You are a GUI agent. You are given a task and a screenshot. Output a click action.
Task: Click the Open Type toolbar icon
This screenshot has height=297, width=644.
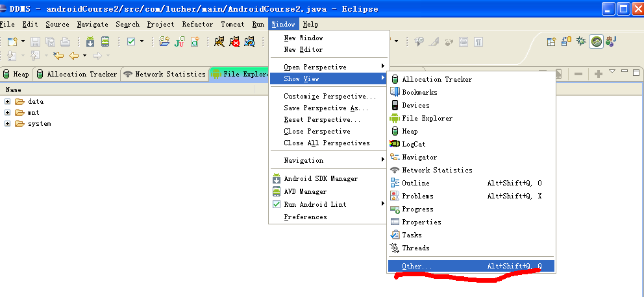[x=164, y=42]
